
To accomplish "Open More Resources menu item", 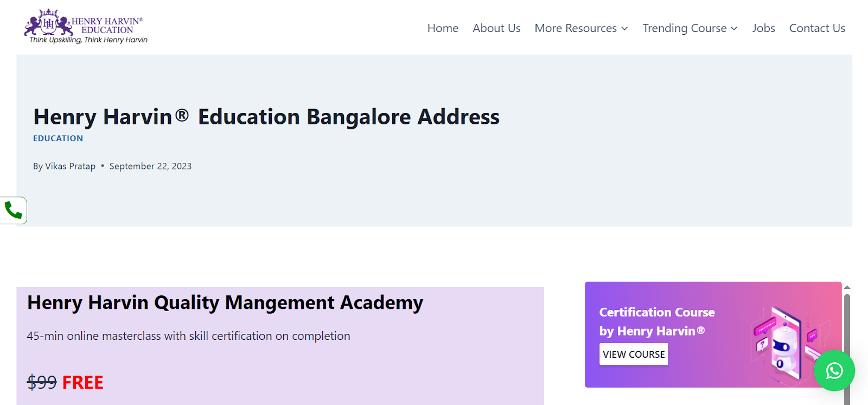I will 576,28.
